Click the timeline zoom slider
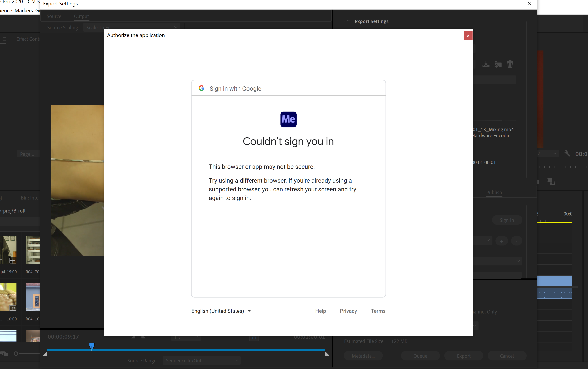The width and height of the screenshot is (588, 369). pyautogui.click(x=16, y=353)
